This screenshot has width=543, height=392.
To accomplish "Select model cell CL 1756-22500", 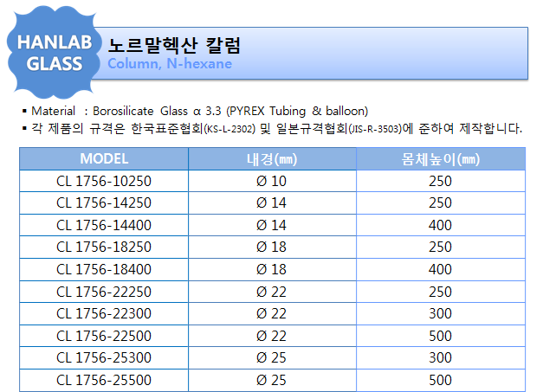I will [104, 336].
